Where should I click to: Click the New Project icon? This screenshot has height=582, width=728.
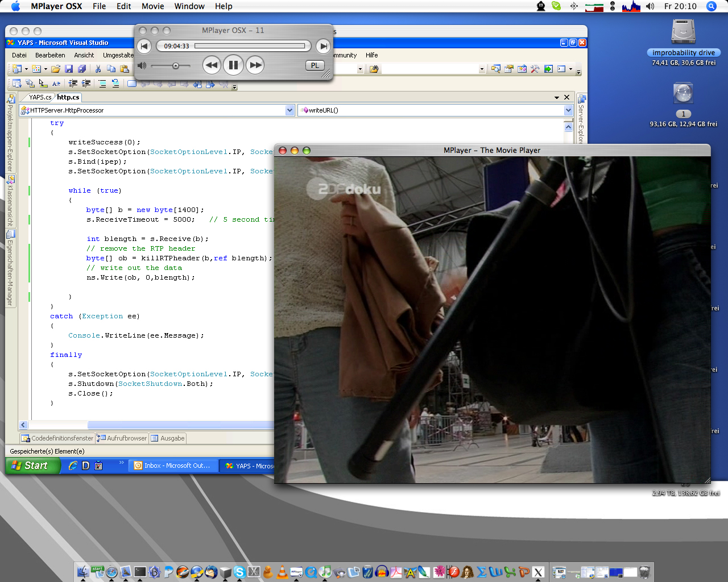17,69
